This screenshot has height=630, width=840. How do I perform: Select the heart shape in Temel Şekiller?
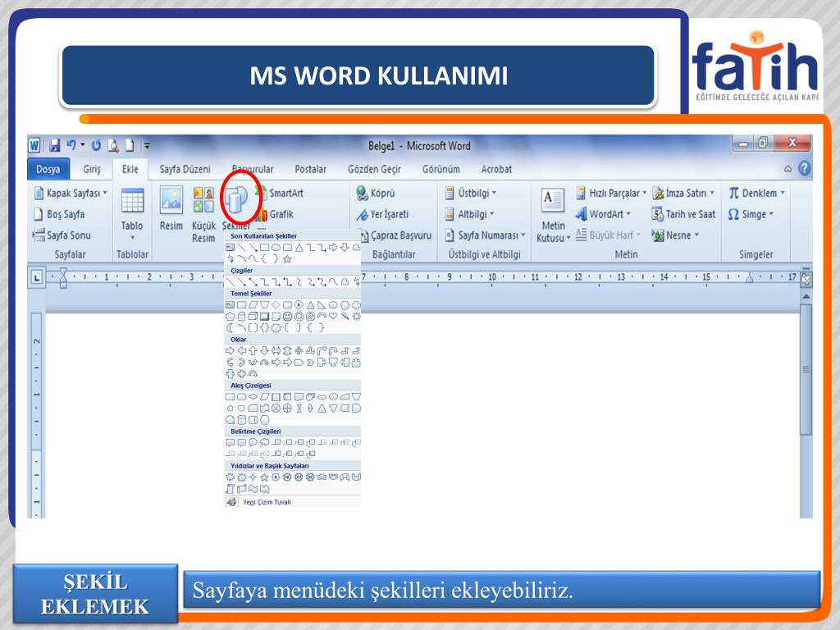click(x=333, y=316)
